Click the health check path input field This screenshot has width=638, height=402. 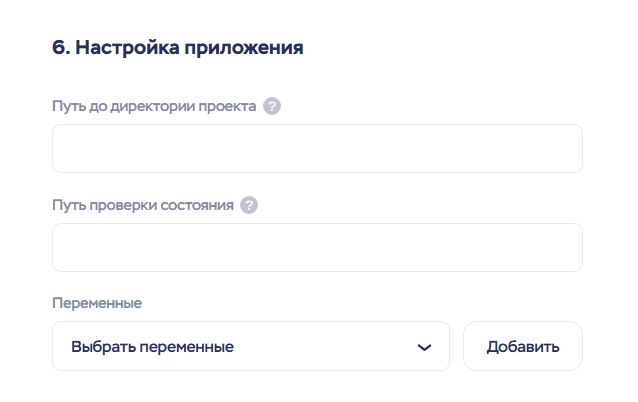tap(317, 247)
